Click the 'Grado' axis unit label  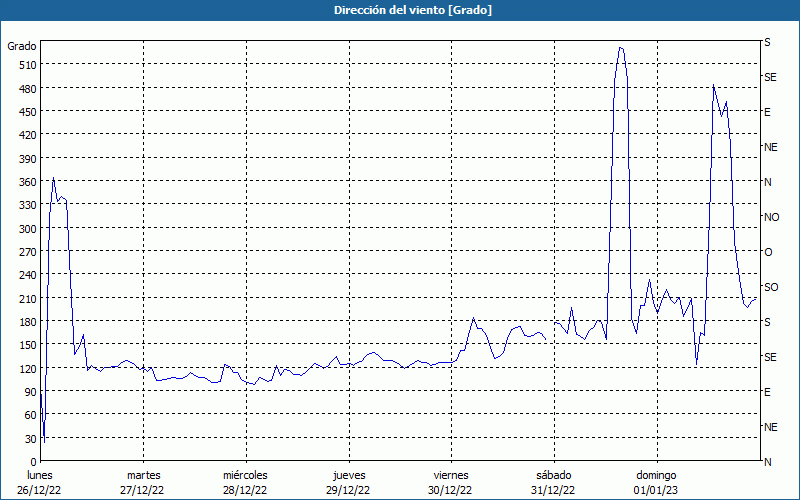pos(22,46)
